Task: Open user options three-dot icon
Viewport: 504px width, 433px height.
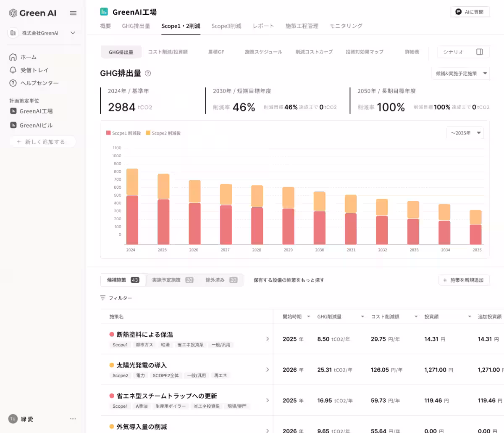Action: 73,419
